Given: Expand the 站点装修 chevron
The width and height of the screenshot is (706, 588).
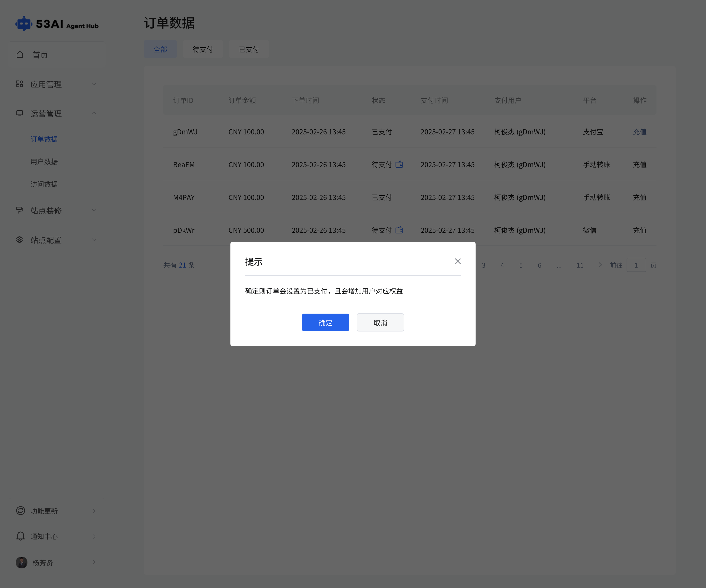Looking at the screenshot, I should [94, 210].
